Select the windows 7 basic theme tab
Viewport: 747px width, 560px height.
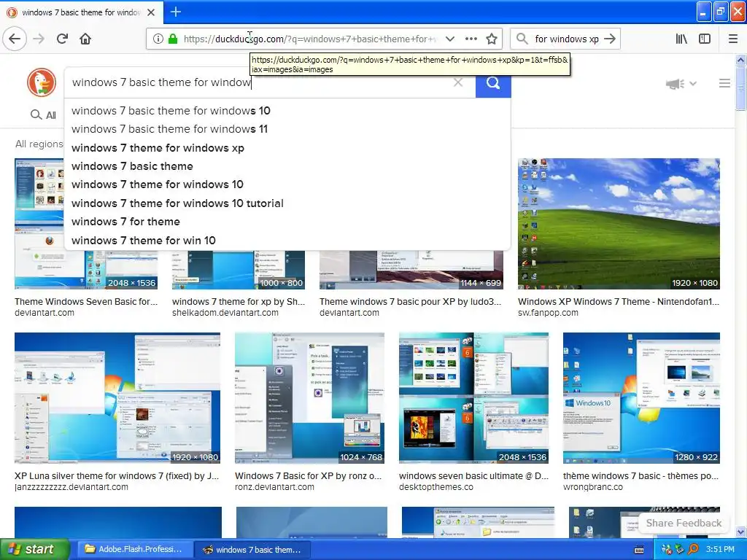pyautogui.click(x=81, y=12)
